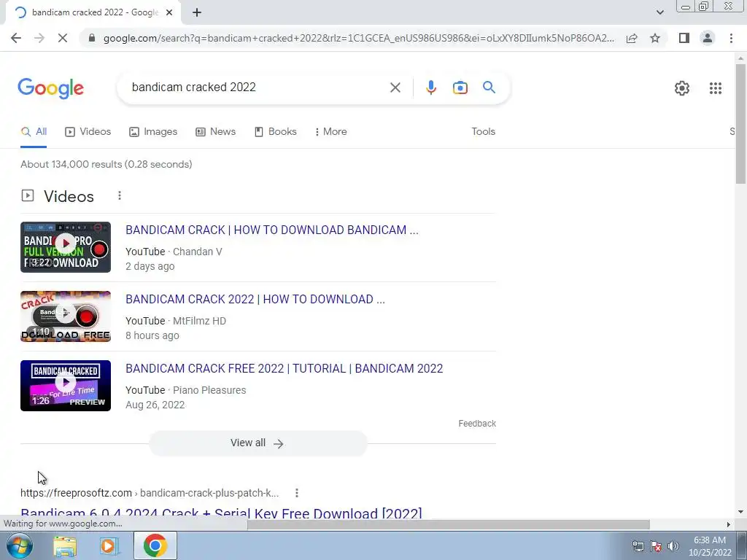Open options for freeprosoftz result
The height and width of the screenshot is (560, 747).
297,493
